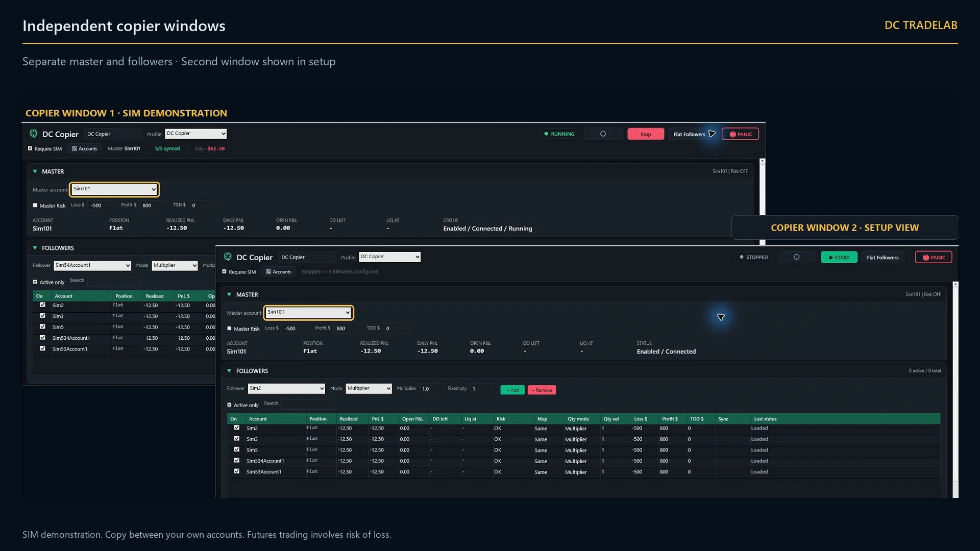
Task: Click the circle refresh icon beside START
Action: click(796, 257)
